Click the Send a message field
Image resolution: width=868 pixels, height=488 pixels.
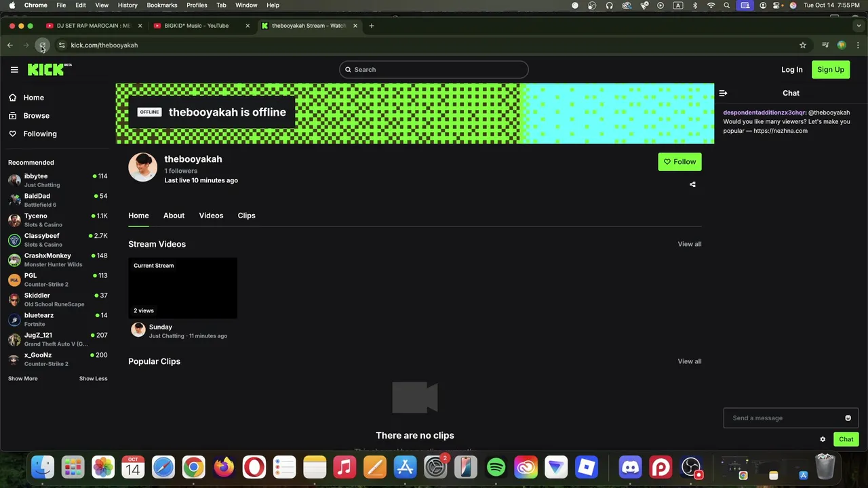point(785,418)
